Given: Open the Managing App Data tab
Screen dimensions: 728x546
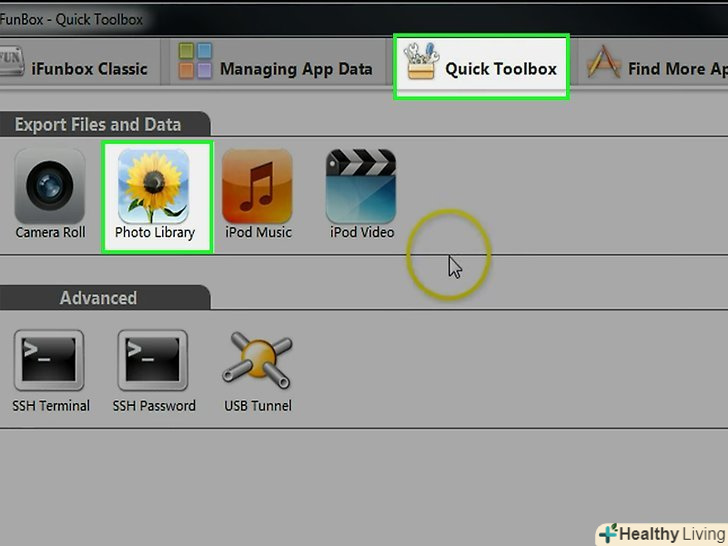Looking at the screenshot, I should [x=276, y=69].
